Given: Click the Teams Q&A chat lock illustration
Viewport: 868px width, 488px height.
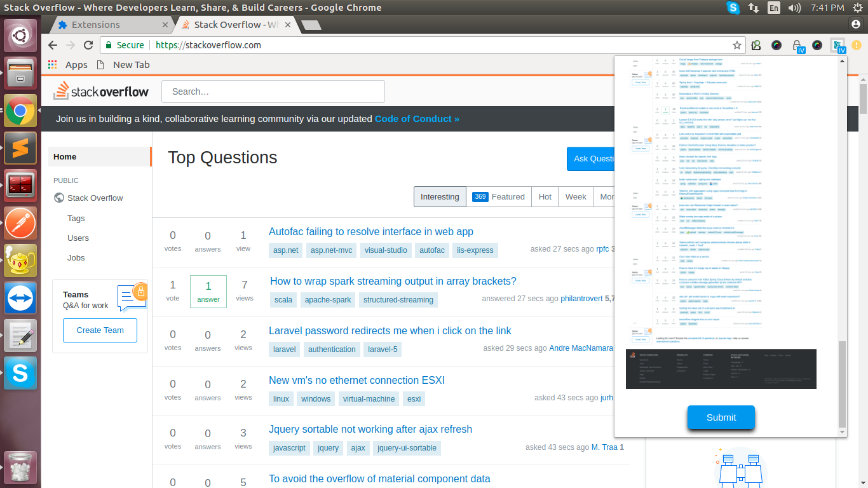Looking at the screenshot, I should [133, 296].
